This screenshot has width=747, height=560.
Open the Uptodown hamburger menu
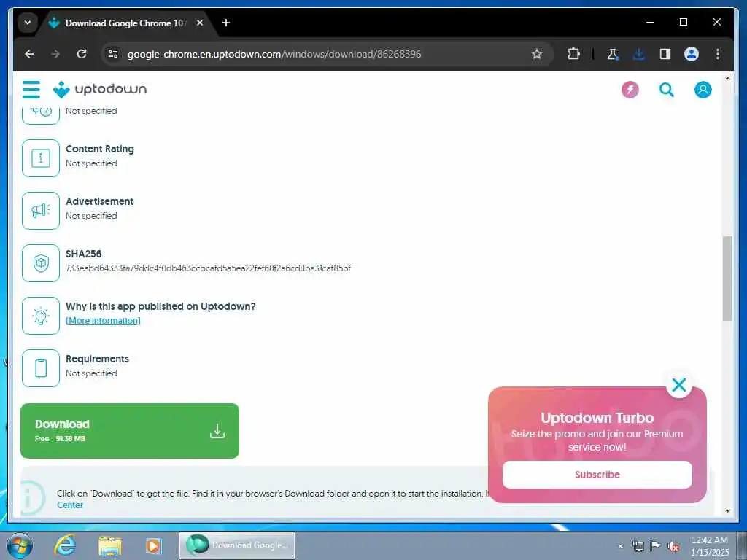coord(31,90)
